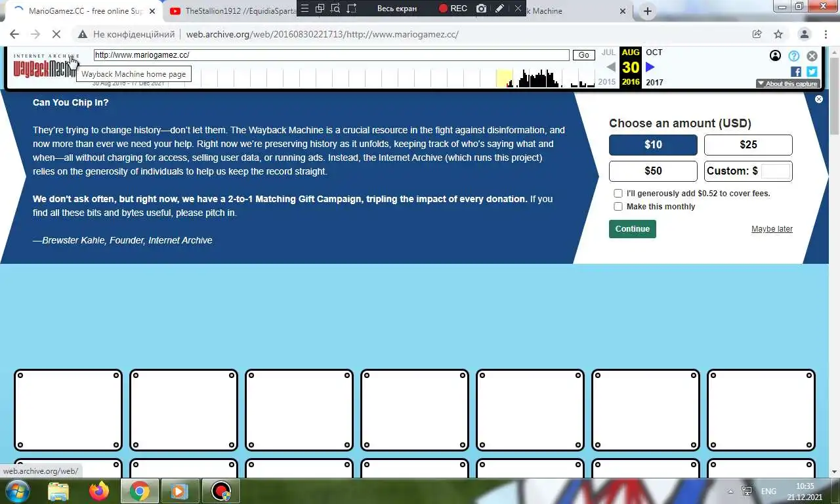
Task: Close the Wayback Machine toolbar
Action: pyautogui.click(x=812, y=56)
